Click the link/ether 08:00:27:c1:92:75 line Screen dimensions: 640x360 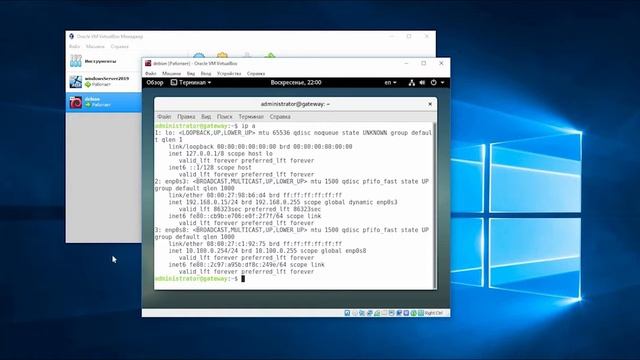(x=255, y=244)
